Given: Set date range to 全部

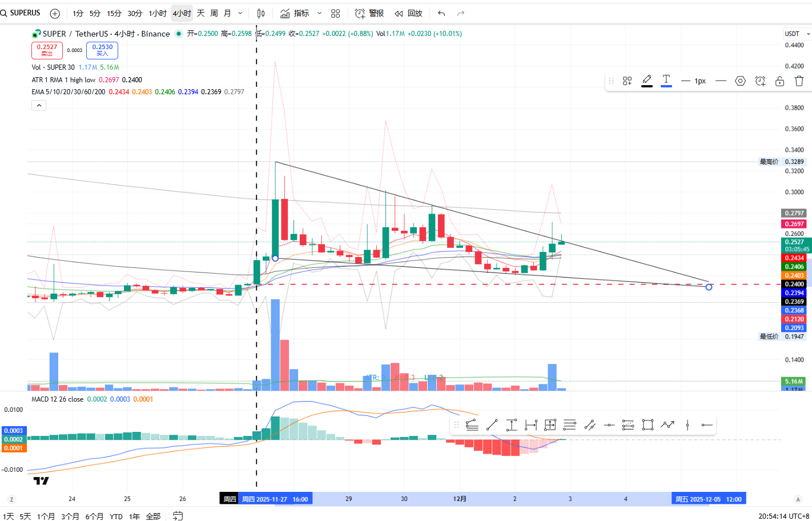Looking at the screenshot, I should tap(153, 516).
